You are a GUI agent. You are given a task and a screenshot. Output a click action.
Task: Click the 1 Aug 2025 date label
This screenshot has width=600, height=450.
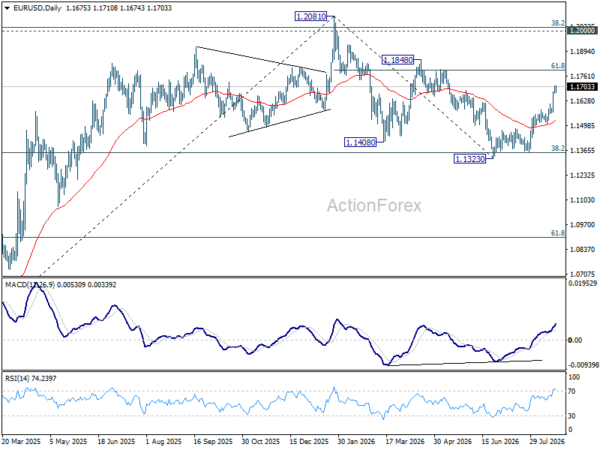(164, 441)
